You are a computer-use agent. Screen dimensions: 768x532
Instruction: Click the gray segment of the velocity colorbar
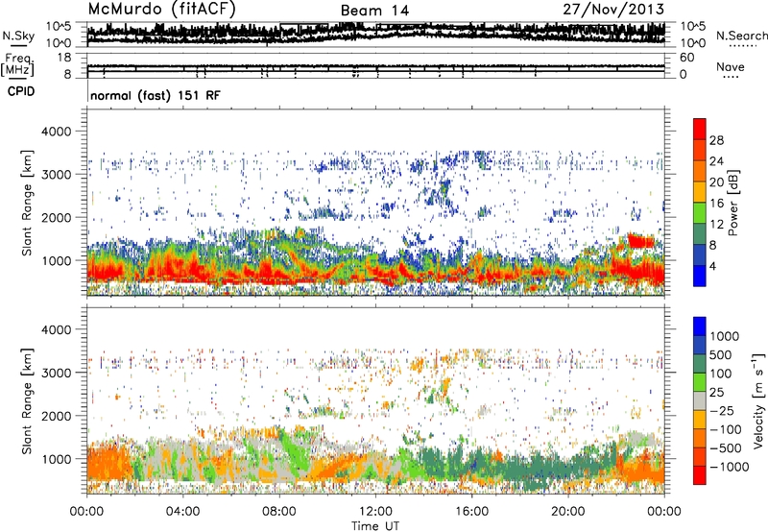point(700,401)
